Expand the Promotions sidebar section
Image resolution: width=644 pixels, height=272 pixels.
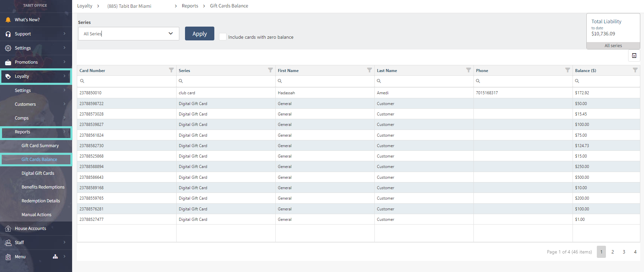point(36,62)
